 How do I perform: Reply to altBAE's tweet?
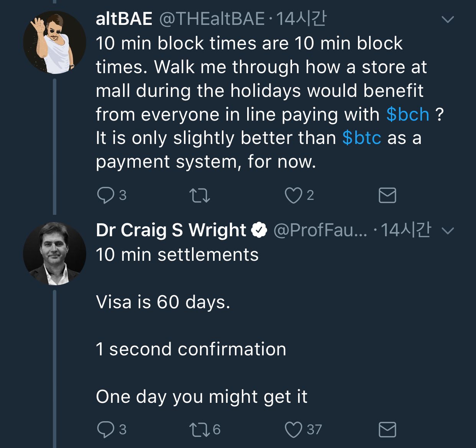tap(105, 195)
